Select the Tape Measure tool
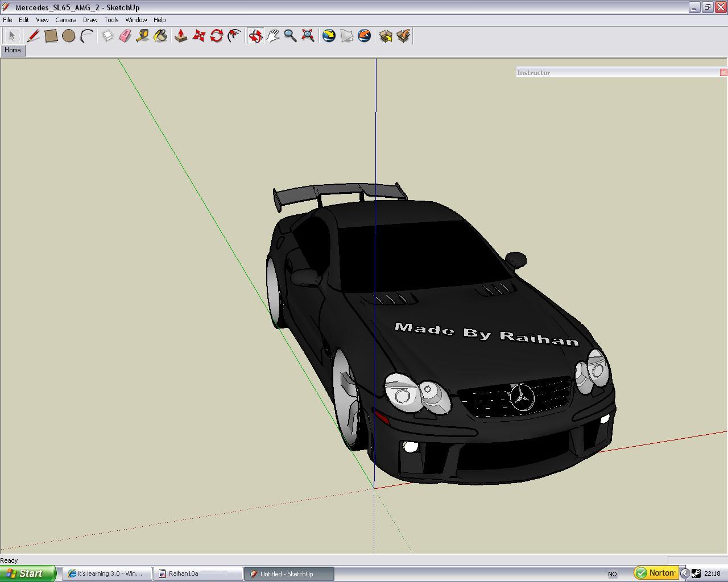The width and height of the screenshot is (728, 582). 143,36
